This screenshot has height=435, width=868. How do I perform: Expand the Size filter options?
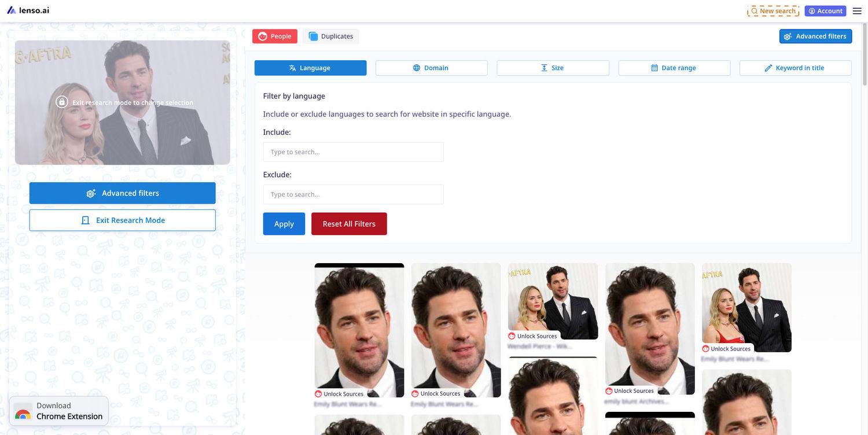click(x=553, y=68)
